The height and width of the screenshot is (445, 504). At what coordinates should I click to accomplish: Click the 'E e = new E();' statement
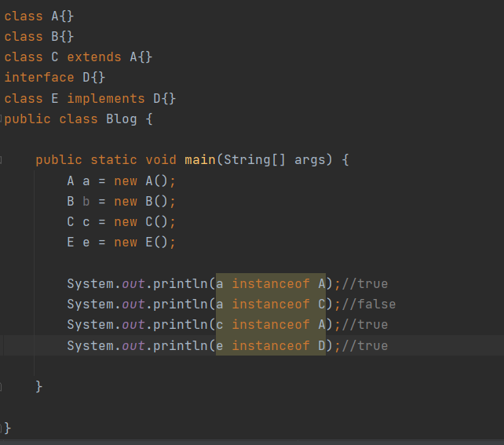click(121, 243)
